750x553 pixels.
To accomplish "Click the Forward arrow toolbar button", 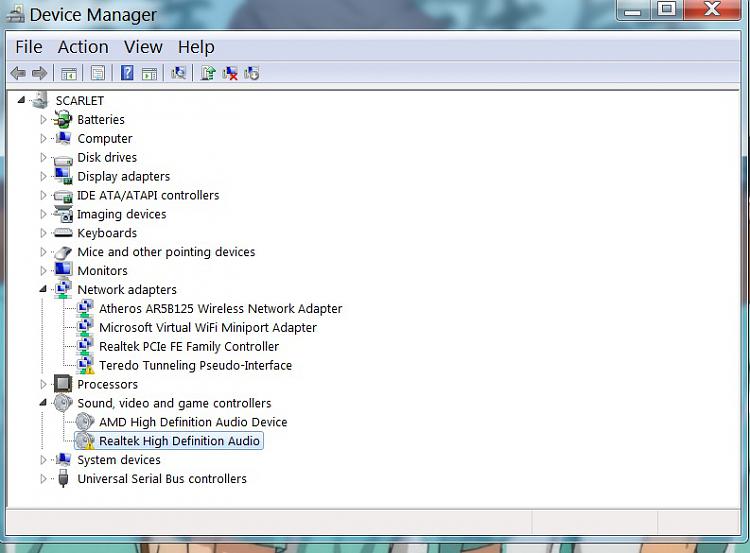I will 39,73.
